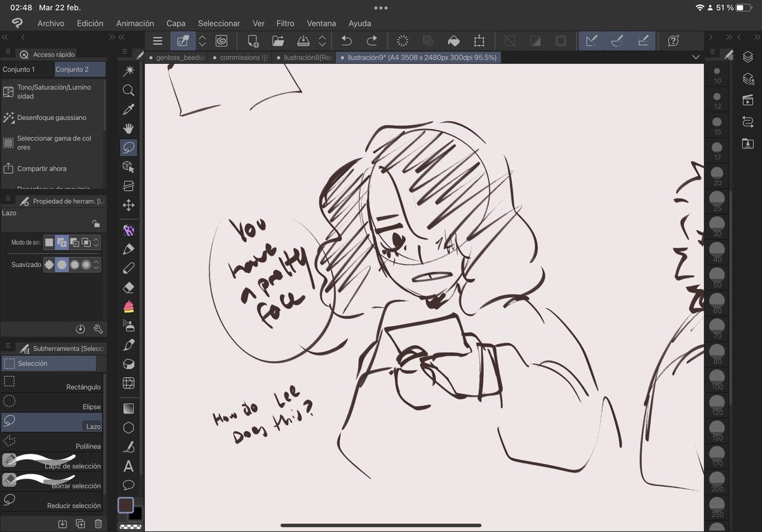The image size is (762, 532).
Task: Select the Eraser tool in toolbar
Action: [129, 288]
